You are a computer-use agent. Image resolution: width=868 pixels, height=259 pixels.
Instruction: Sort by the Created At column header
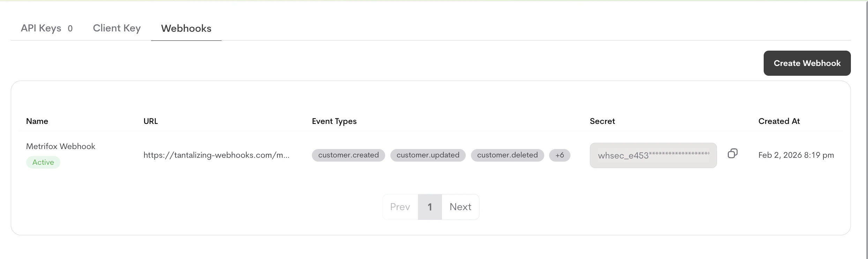coord(779,121)
